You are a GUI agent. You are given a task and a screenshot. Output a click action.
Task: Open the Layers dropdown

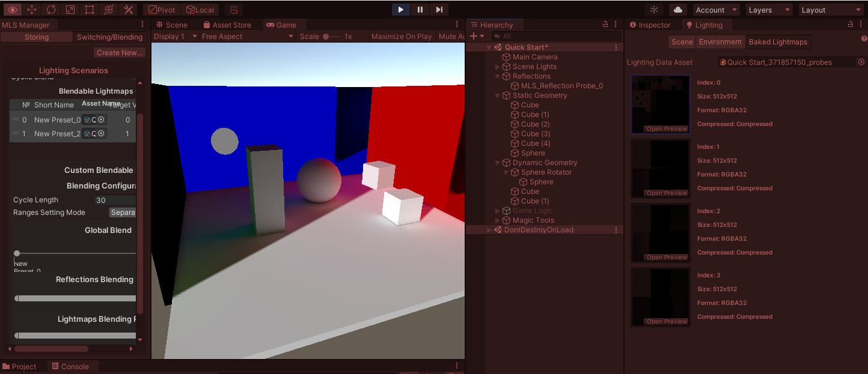769,9
